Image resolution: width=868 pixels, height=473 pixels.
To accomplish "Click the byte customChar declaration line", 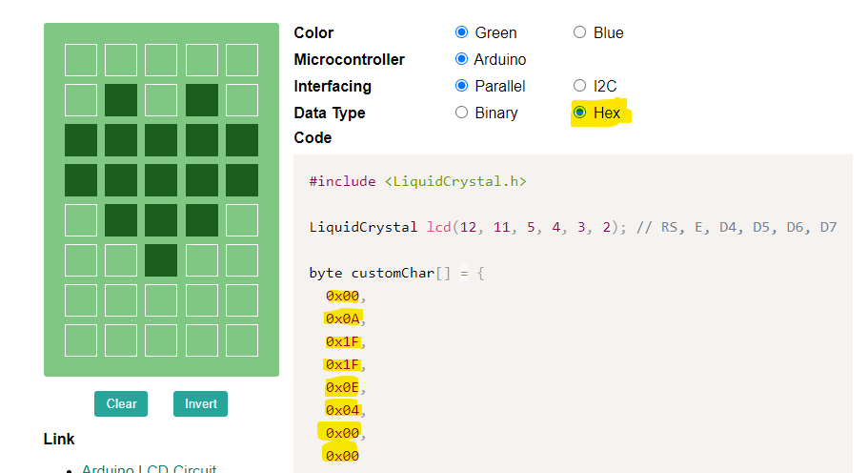I will point(396,273).
